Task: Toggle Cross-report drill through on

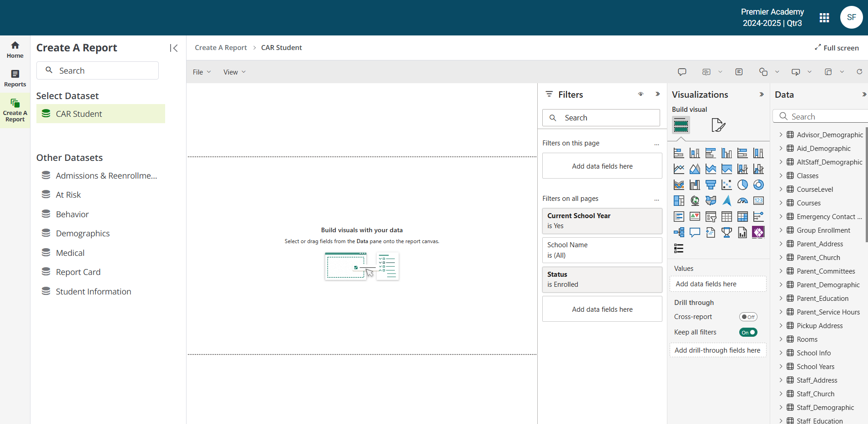Action: coord(748,316)
